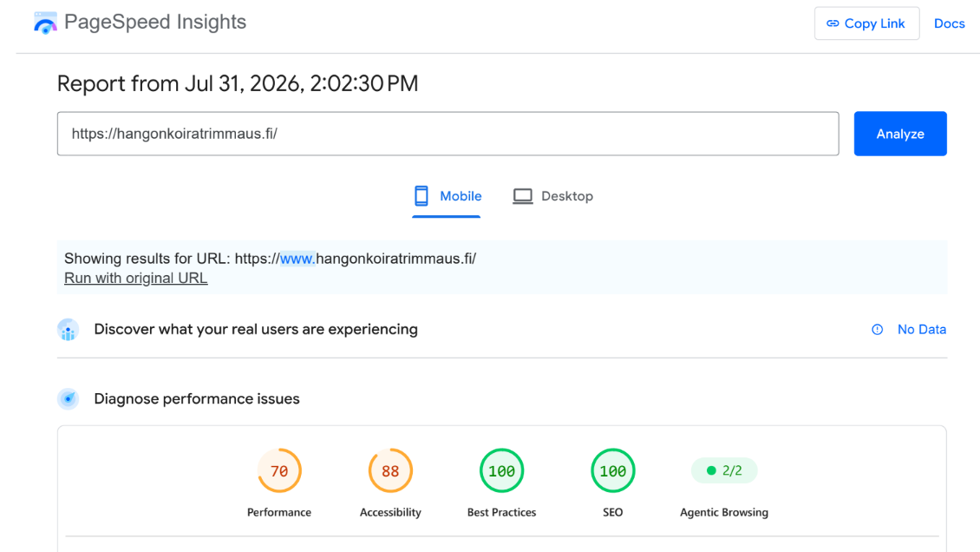The image size is (980, 552).
Task: Click Diagnose performance issues heading
Action: pos(197,399)
